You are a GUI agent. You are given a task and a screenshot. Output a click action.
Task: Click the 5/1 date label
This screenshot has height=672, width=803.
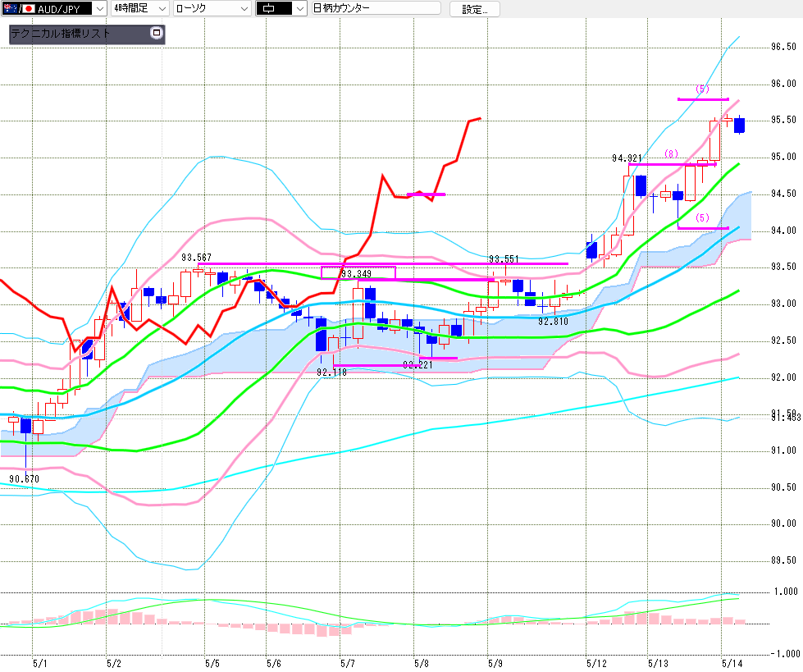click(39, 664)
